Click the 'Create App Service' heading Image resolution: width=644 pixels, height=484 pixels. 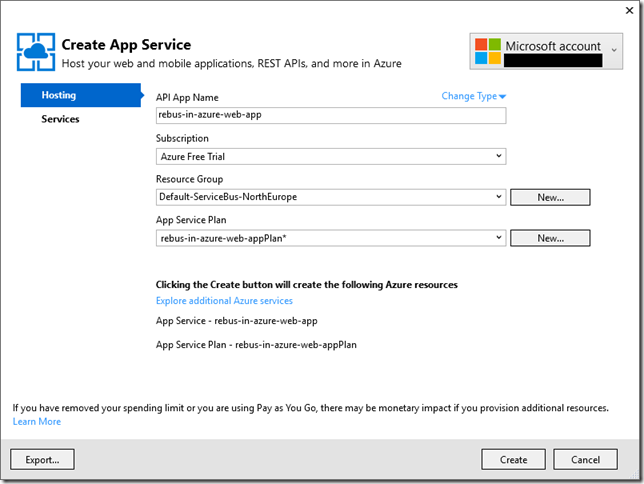[x=126, y=45]
